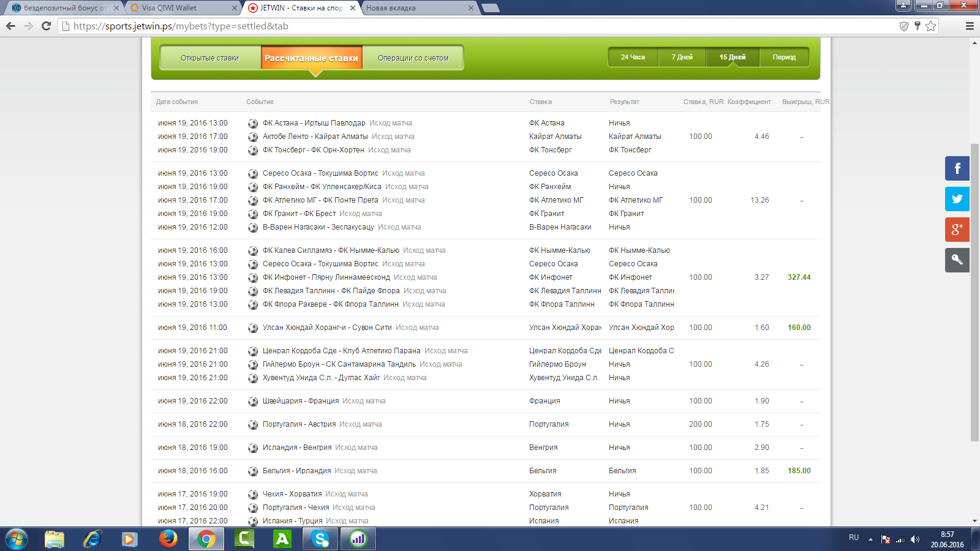Click soccer ball icon for Исландия - Венгрия
Viewport: 980px width, 551px height.
coord(253,448)
